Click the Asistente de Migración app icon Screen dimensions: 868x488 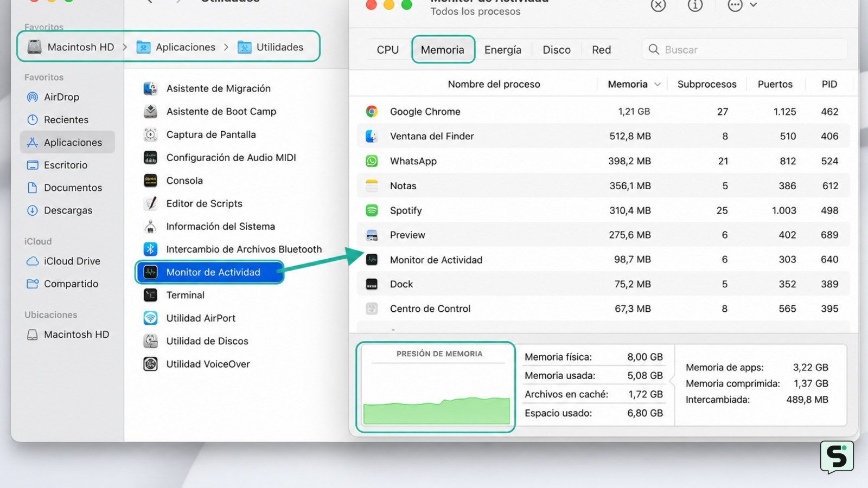(150, 88)
